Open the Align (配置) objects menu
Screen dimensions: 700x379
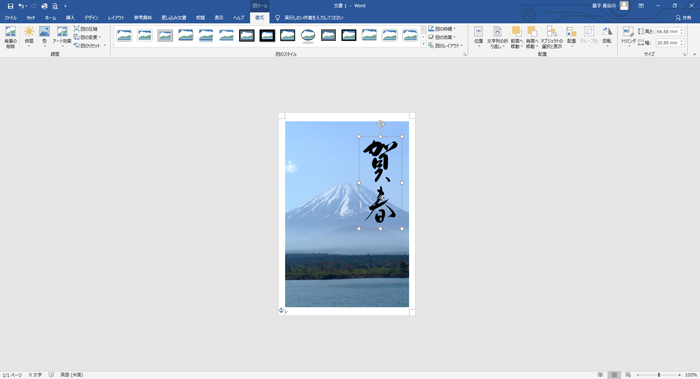[x=571, y=37]
